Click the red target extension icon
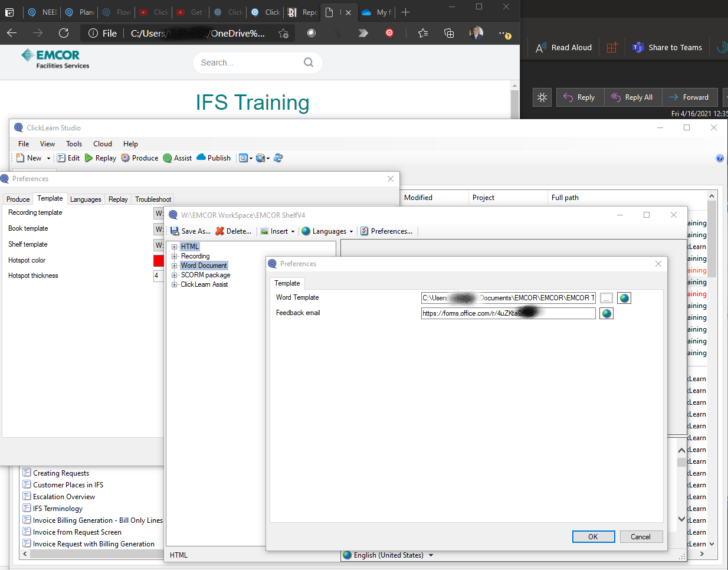This screenshot has height=570, width=728. 389,33
